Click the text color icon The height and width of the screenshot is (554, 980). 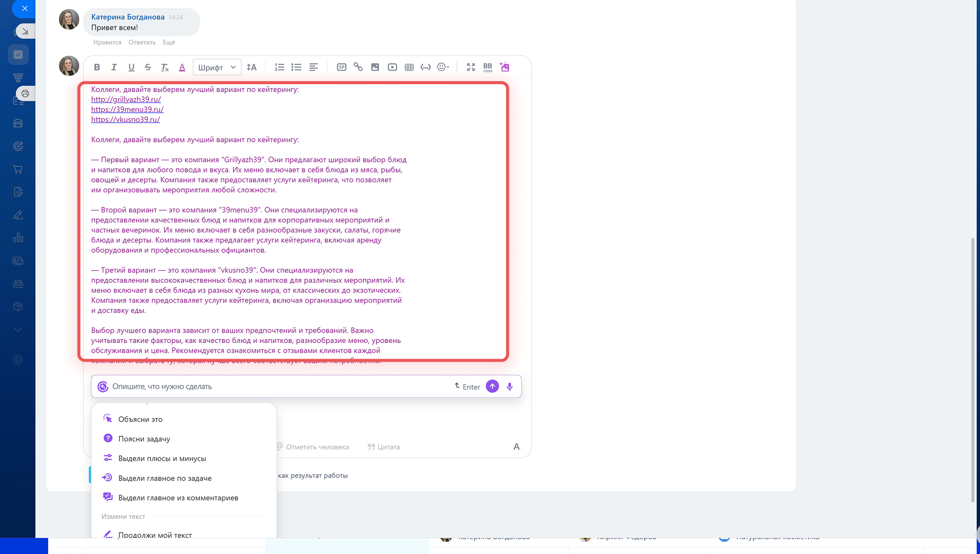182,67
